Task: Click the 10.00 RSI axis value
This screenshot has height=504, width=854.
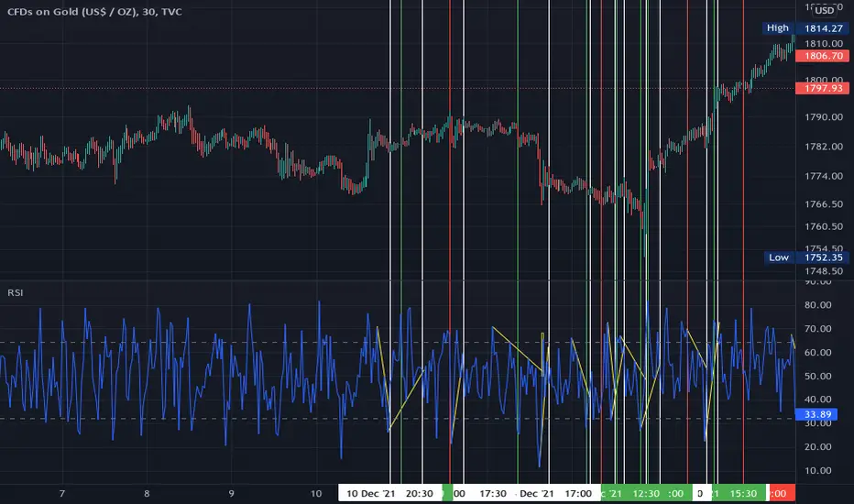Action: pyautogui.click(x=818, y=471)
